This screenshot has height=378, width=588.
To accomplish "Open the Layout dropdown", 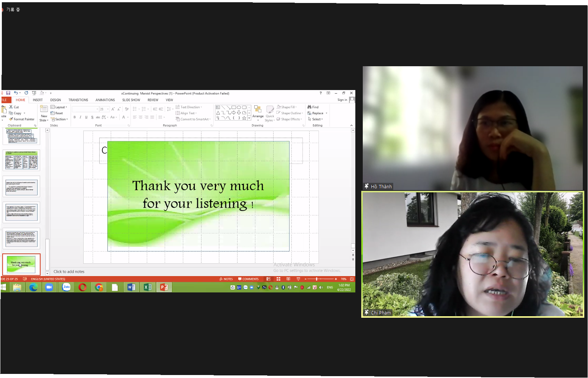I will point(59,107).
